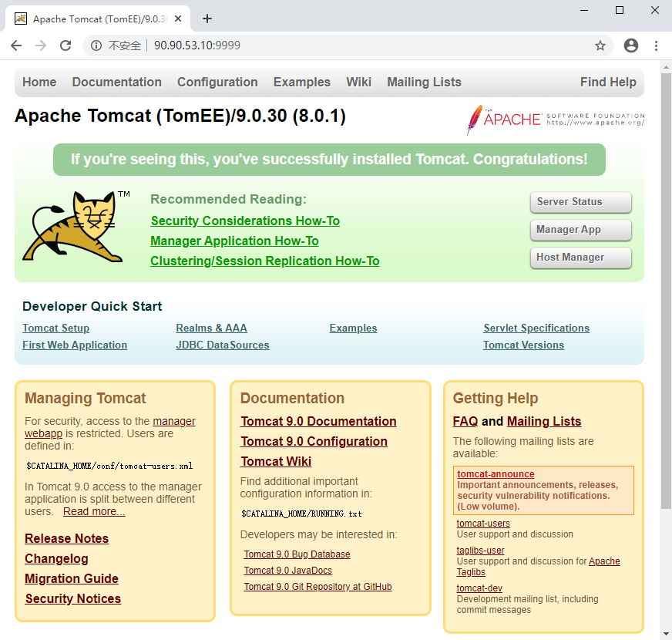Open the Release Notes link

(66, 539)
